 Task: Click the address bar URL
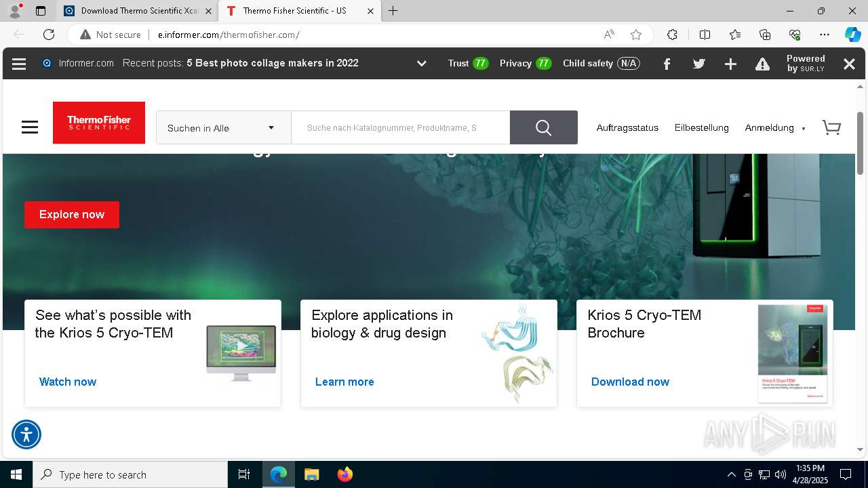click(x=229, y=35)
